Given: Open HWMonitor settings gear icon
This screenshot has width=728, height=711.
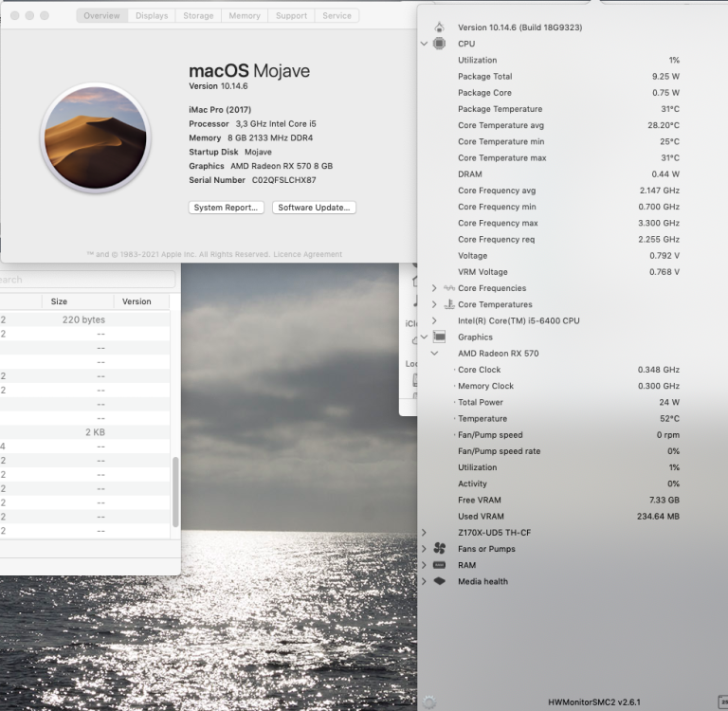Looking at the screenshot, I should coord(429,702).
